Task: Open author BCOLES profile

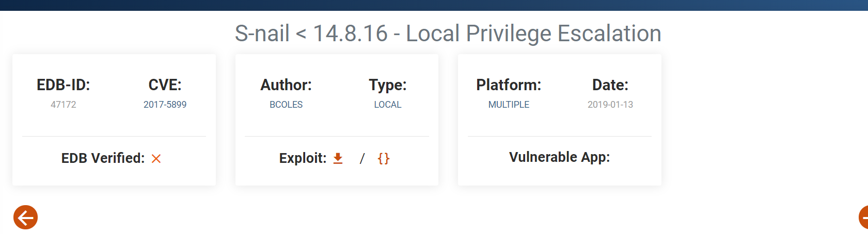Action: [286, 105]
